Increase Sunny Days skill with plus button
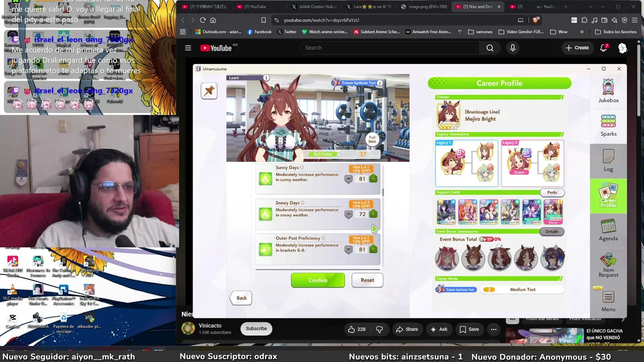644x362 pixels. coord(373,178)
